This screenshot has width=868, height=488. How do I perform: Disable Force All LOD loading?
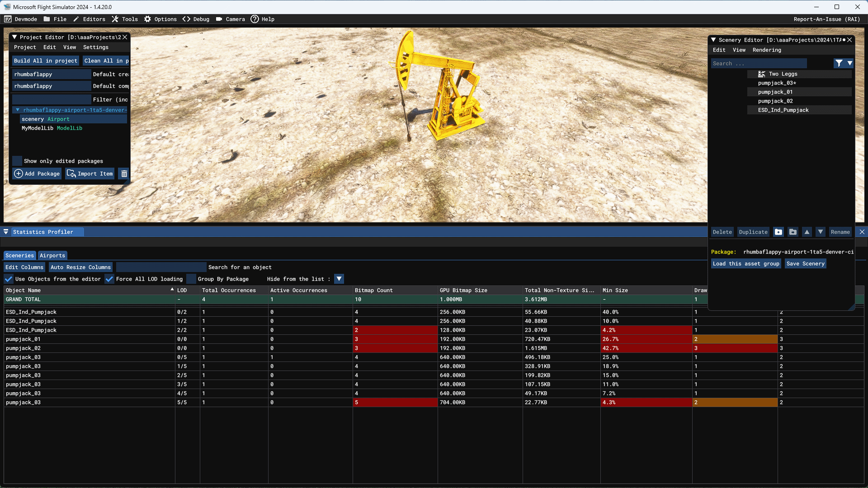tap(109, 279)
